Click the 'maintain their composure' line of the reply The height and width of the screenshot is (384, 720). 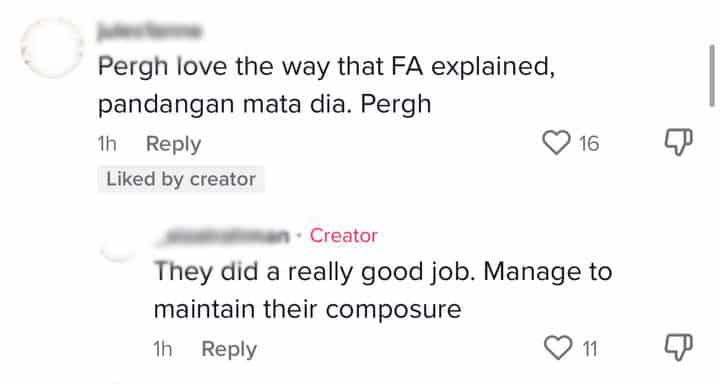307,309
